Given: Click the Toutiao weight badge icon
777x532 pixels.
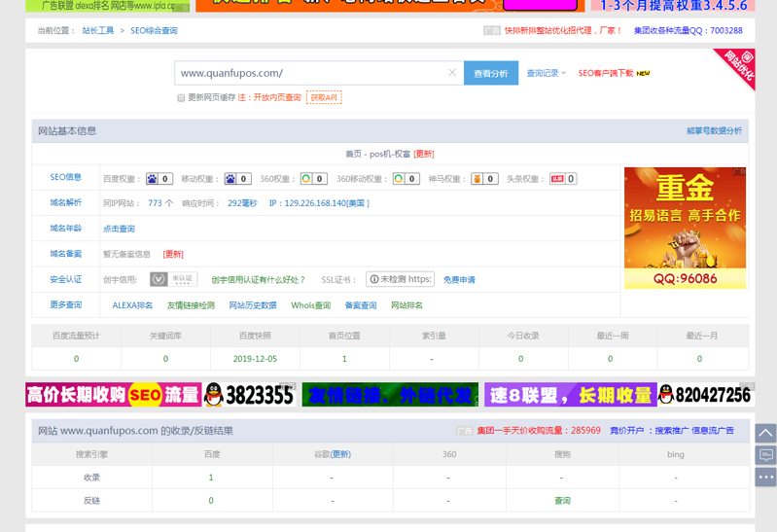Looking at the screenshot, I should 563,179.
